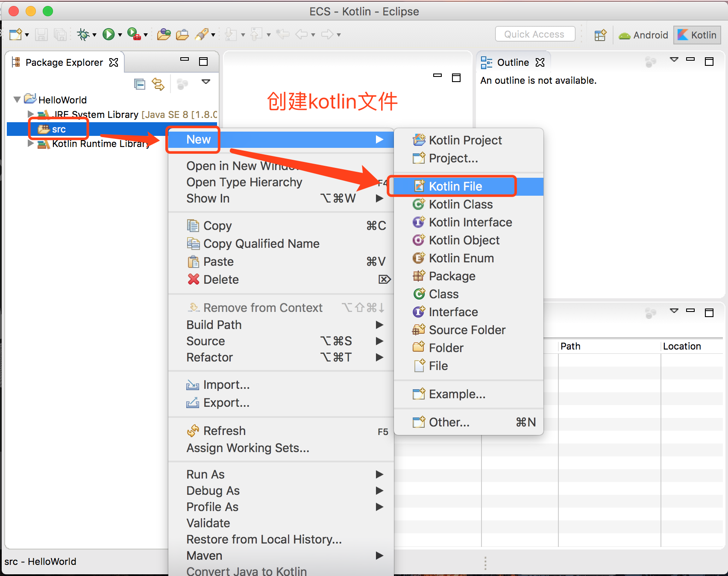Image resolution: width=728 pixels, height=576 pixels.
Task: Click the Quick Access search field
Action: (x=535, y=34)
